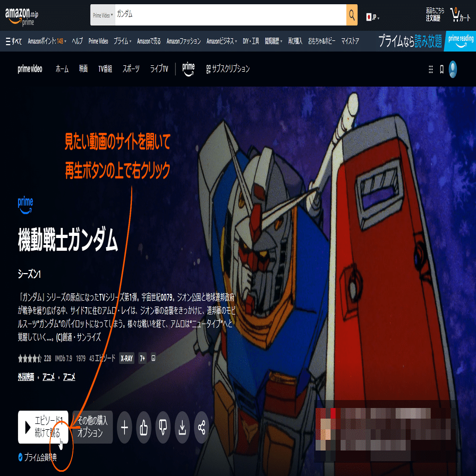Open the JP language selector dropdown
This screenshot has width=476, height=476.
click(x=373, y=18)
